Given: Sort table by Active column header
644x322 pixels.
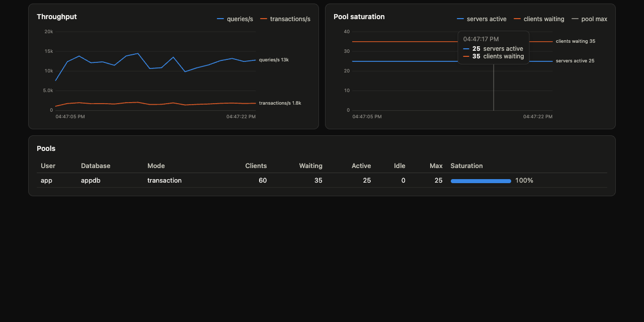Looking at the screenshot, I should 361,166.
